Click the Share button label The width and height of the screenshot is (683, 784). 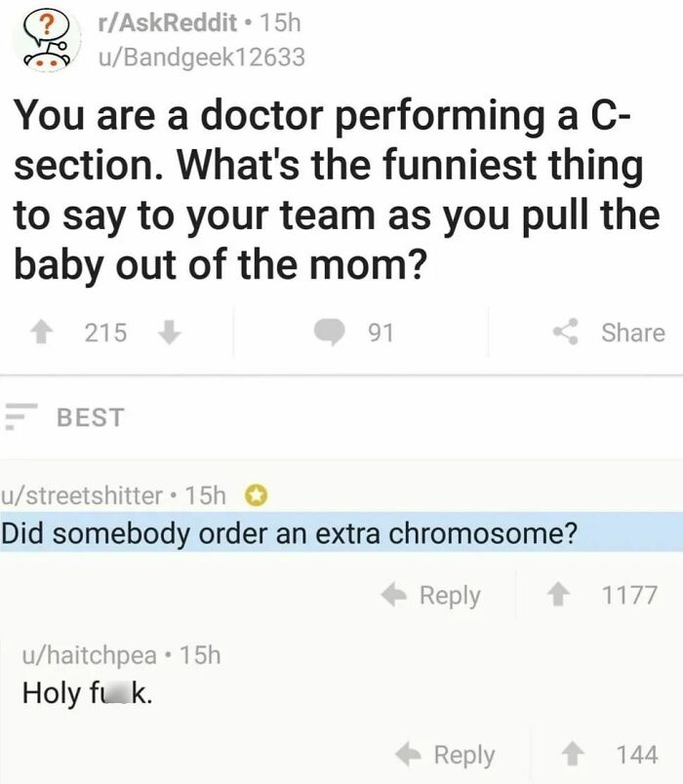pyautogui.click(x=632, y=333)
